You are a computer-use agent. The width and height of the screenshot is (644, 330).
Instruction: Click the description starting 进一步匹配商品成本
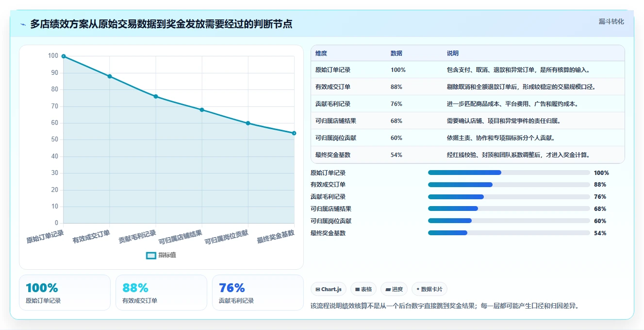(x=512, y=104)
